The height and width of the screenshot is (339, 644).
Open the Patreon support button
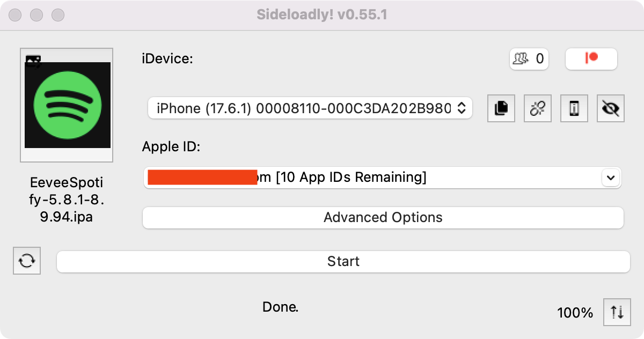591,58
